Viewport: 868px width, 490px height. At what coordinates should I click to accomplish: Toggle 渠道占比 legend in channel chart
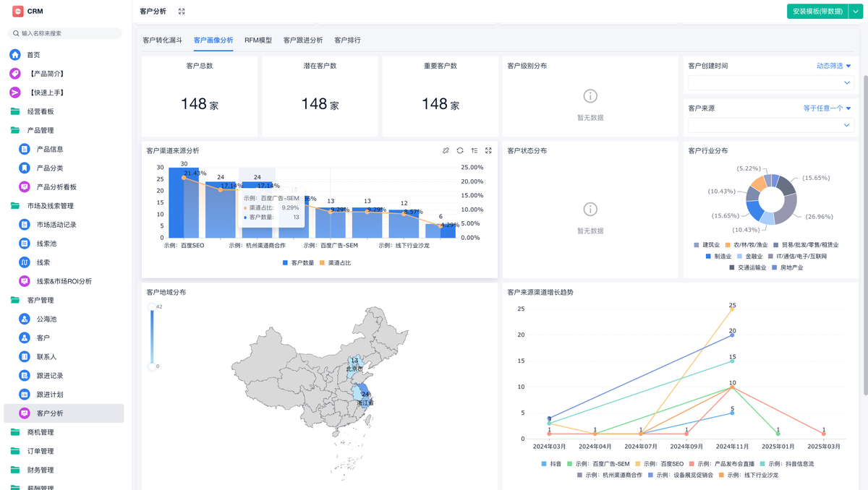(335, 263)
